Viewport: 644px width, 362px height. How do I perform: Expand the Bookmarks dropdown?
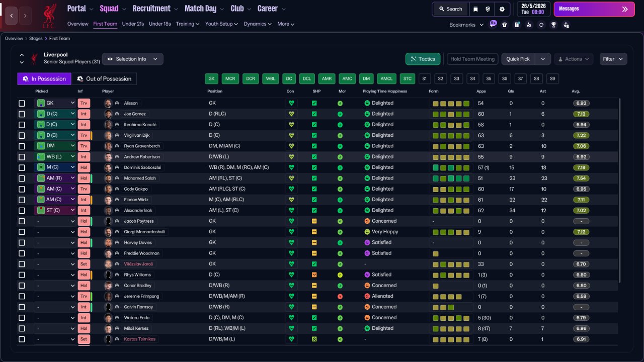pos(466,25)
